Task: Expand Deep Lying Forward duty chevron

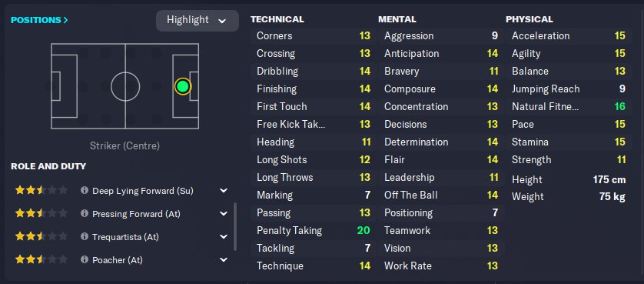Action: 224,191
